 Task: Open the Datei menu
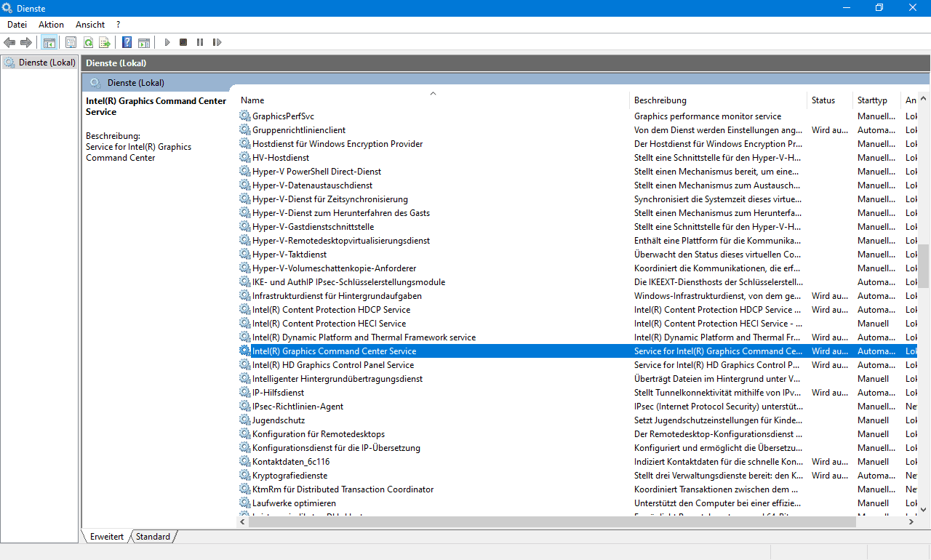pos(17,25)
